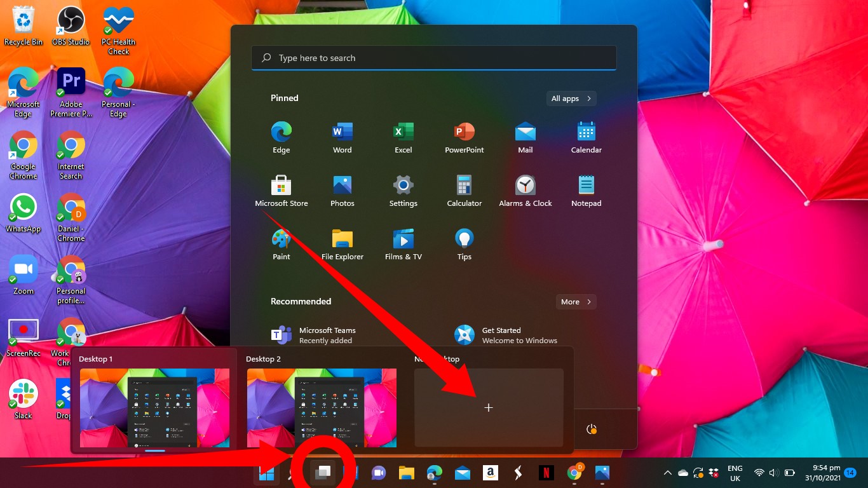Click the Task View taskbar button

pyautogui.click(x=323, y=473)
